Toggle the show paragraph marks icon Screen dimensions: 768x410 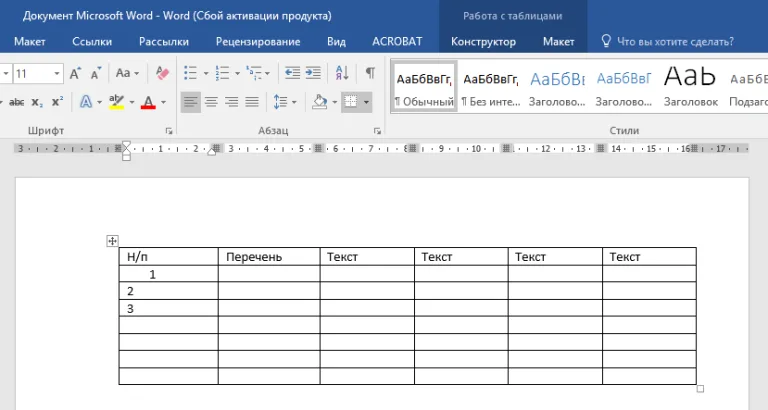[370, 73]
